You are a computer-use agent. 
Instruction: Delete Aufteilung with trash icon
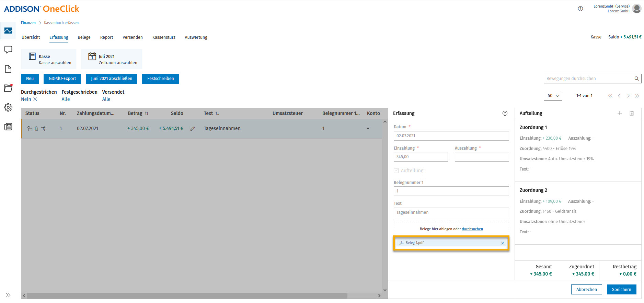[x=632, y=113]
